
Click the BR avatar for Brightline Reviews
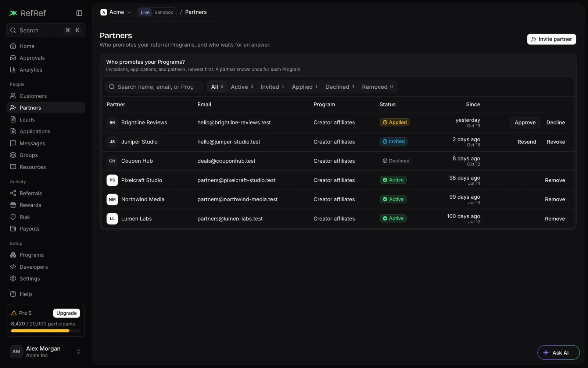(112, 123)
